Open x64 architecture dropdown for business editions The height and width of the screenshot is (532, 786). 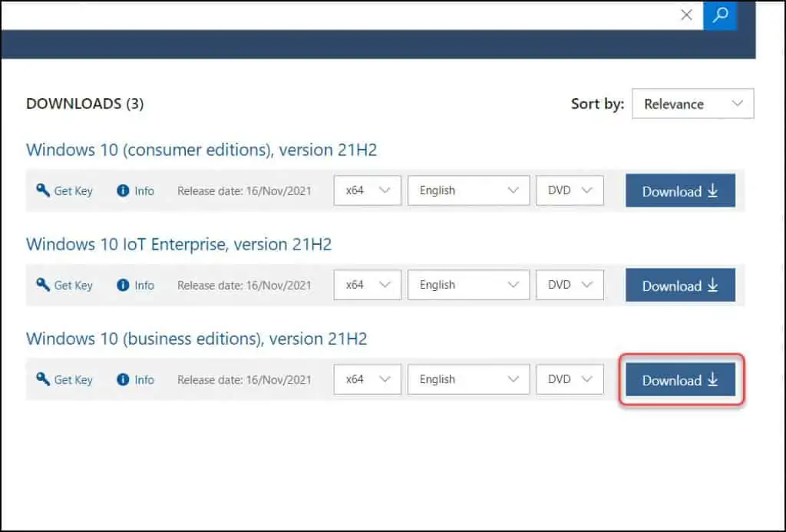368,379
